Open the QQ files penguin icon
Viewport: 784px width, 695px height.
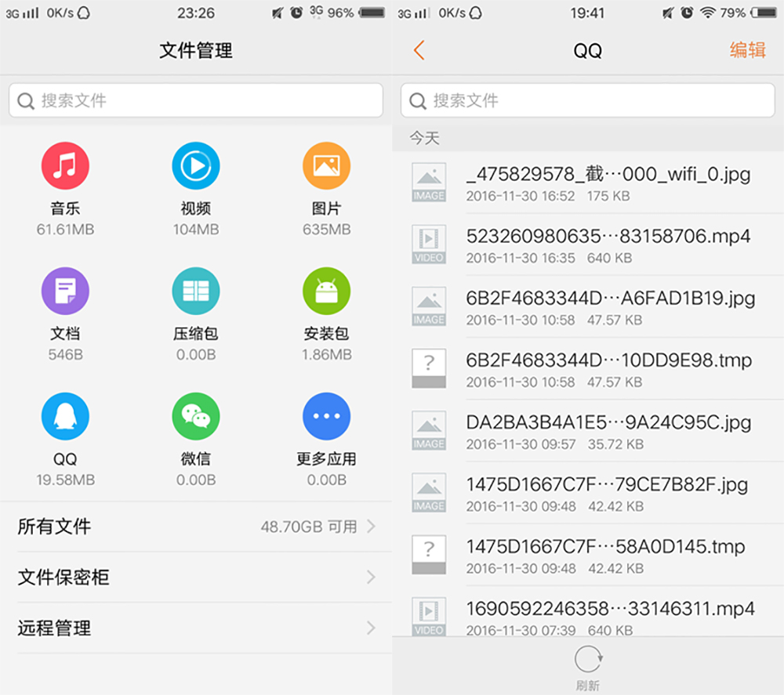tap(65, 416)
